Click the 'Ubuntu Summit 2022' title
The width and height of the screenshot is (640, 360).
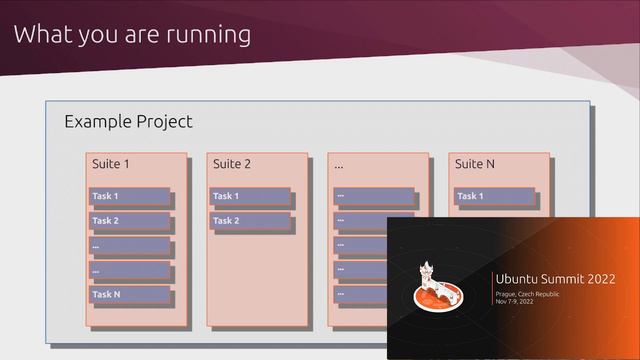[x=556, y=279]
